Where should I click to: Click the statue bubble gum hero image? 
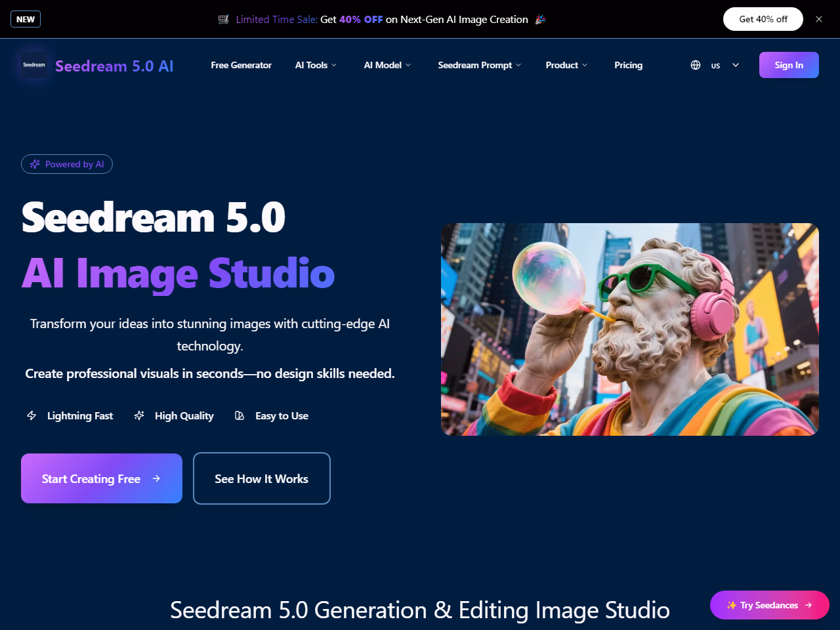tap(629, 329)
